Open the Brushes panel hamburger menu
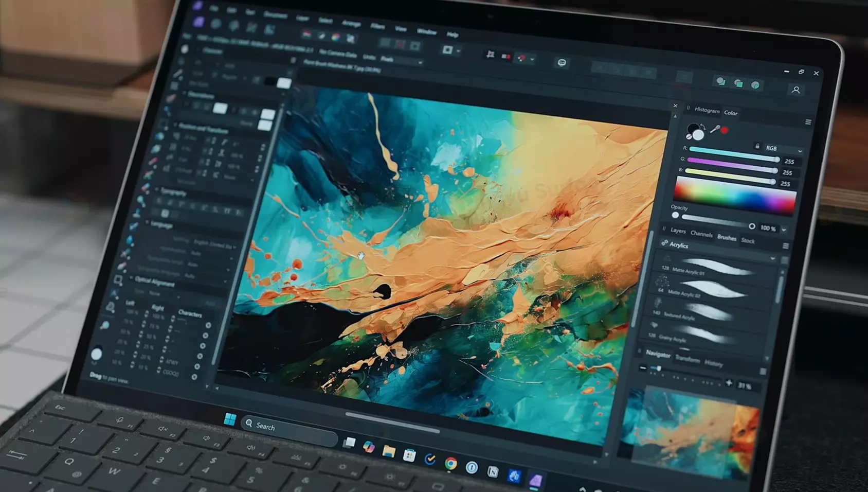This screenshot has width=868, height=492. coord(786,246)
